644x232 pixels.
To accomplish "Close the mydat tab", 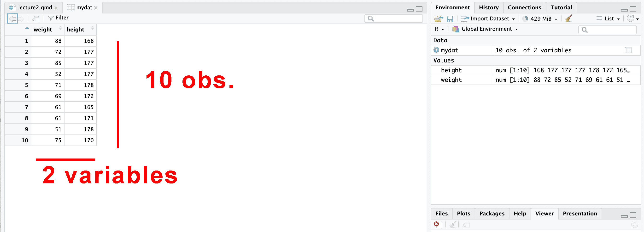I will (x=96, y=8).
